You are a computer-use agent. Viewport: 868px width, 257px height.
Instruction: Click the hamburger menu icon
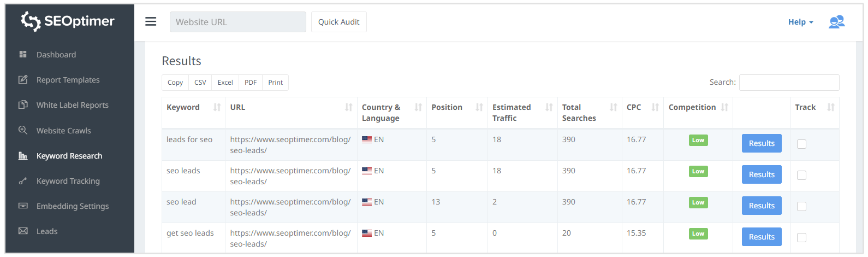(x=151, y=22)
